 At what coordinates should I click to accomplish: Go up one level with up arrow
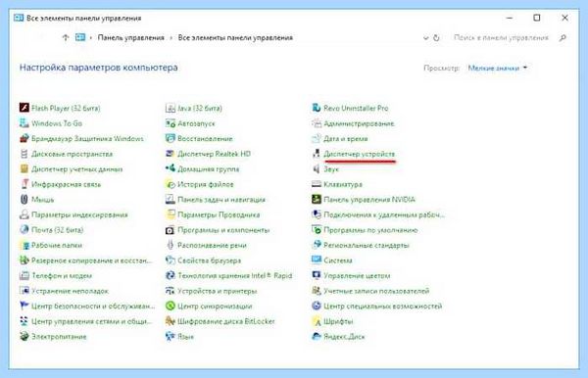click(x=66, y=37)
